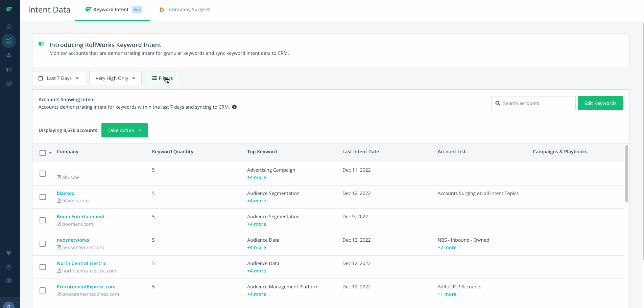Open the integrations plug sidebar icon

click(x=9, y=252)
